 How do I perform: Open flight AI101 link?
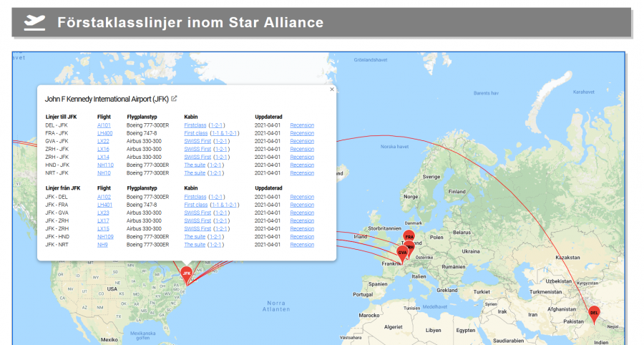(x=104, y=125)
